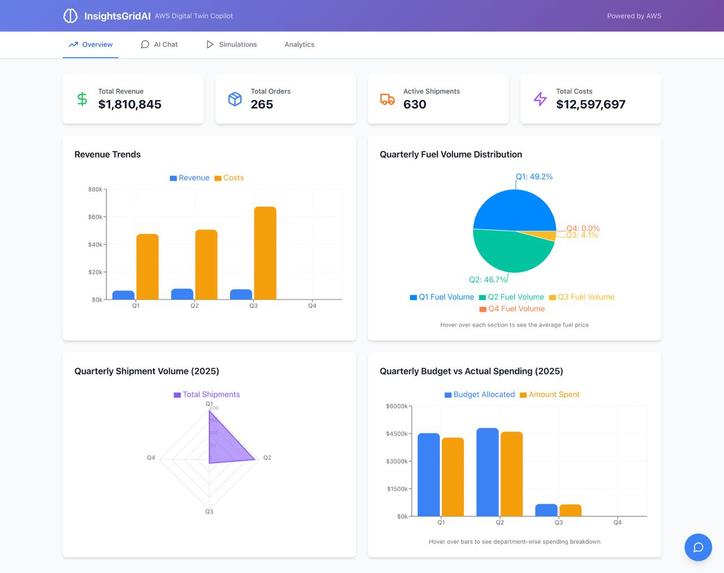
Task: Toggle the Revenue series in legend
Action: tap(189, 178)
